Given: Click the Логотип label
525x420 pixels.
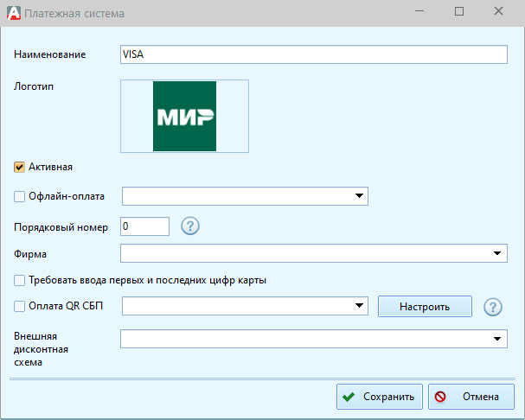Looking at the screenshot, I should point(34,86).
